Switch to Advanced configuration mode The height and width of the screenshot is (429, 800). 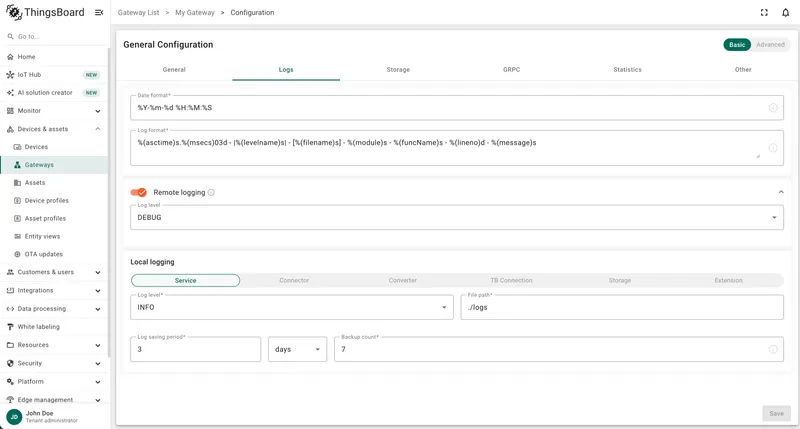[x=770, y=45]
